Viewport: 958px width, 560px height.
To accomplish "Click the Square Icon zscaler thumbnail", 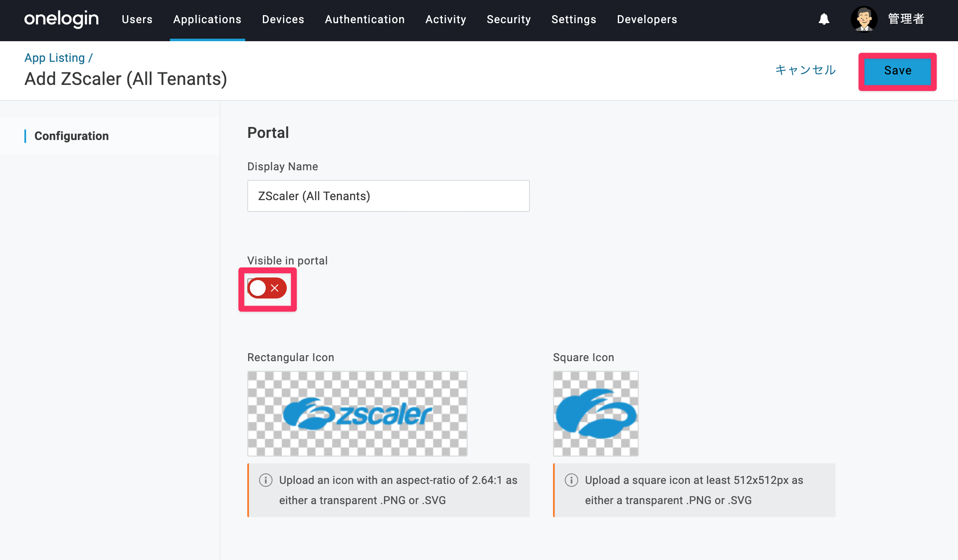I will (595, 414).
